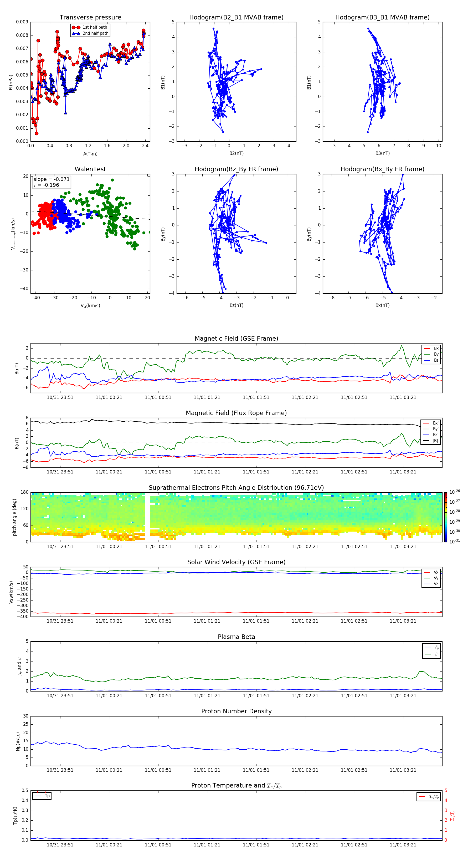
Task: Select 'By' in the GSE magnetic field legend
Action: point(431,354)
